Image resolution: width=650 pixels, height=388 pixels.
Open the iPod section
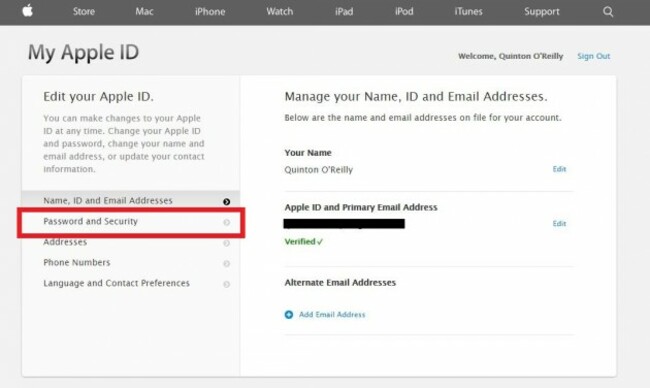[404, 12]
